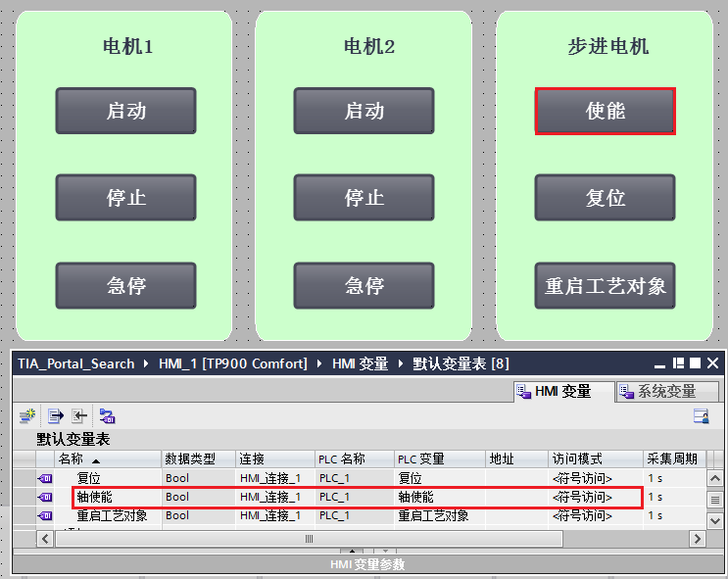Screen dimensions: 728x579
Task: Click HMI 变量 in the breadcrumb path
Action: pyautogui.click(x=361, y=363)
